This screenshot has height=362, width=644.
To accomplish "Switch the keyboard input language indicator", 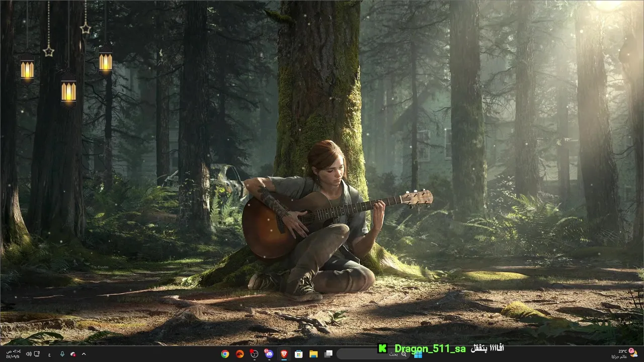I will (x=49, y=354).
